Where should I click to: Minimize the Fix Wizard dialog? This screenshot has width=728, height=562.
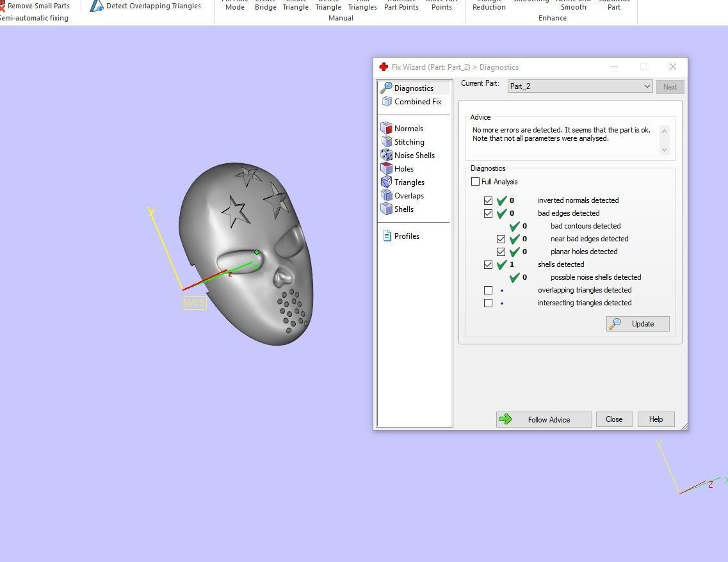pos(614,67)
